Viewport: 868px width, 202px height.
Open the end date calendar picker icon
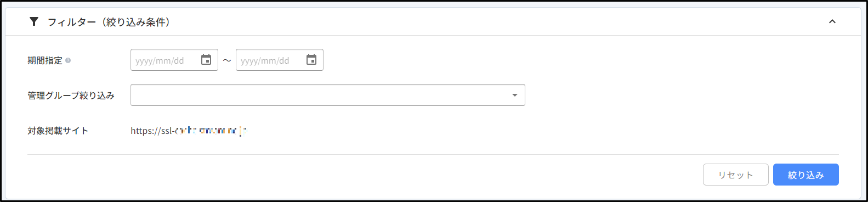[x=311, y=60]
